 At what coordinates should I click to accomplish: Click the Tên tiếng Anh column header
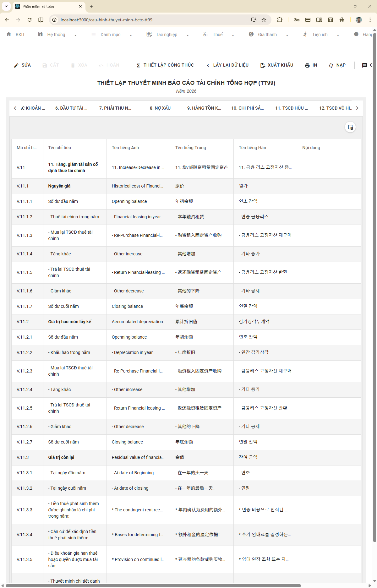[x=138, y=148]
